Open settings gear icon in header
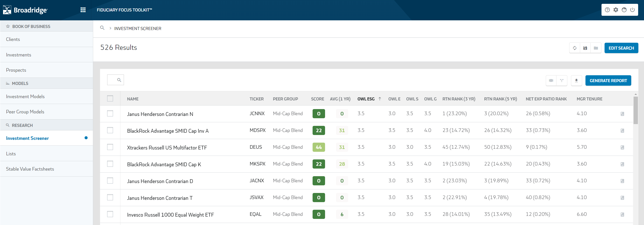Image resolution: width=644 pixels, height=225 pixels. (x=616, y=10)
